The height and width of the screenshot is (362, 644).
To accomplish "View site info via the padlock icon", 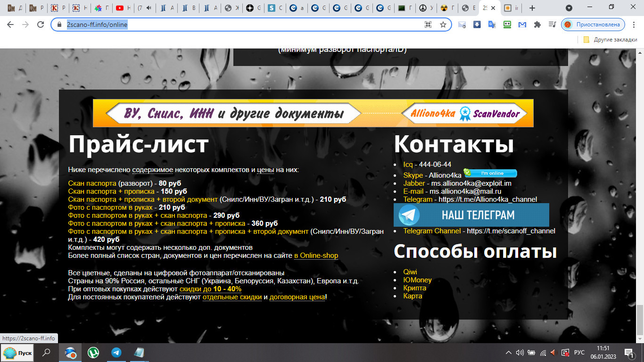I will [59, 25].
